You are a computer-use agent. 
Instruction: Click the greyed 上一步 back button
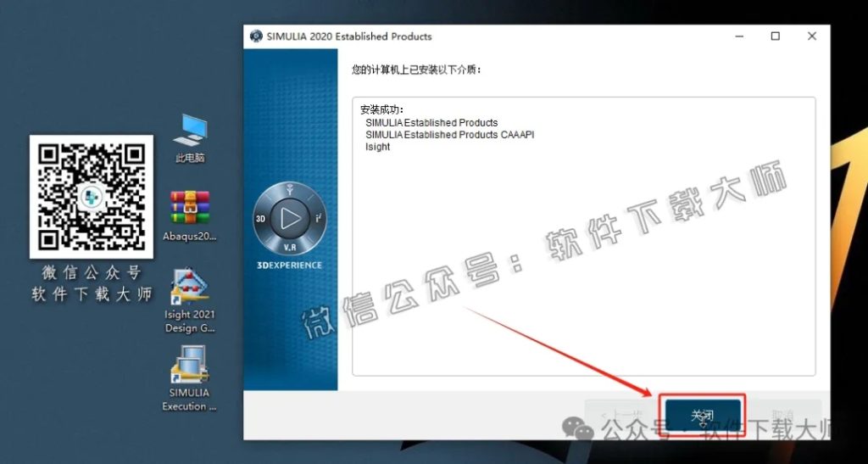(621, 415)
